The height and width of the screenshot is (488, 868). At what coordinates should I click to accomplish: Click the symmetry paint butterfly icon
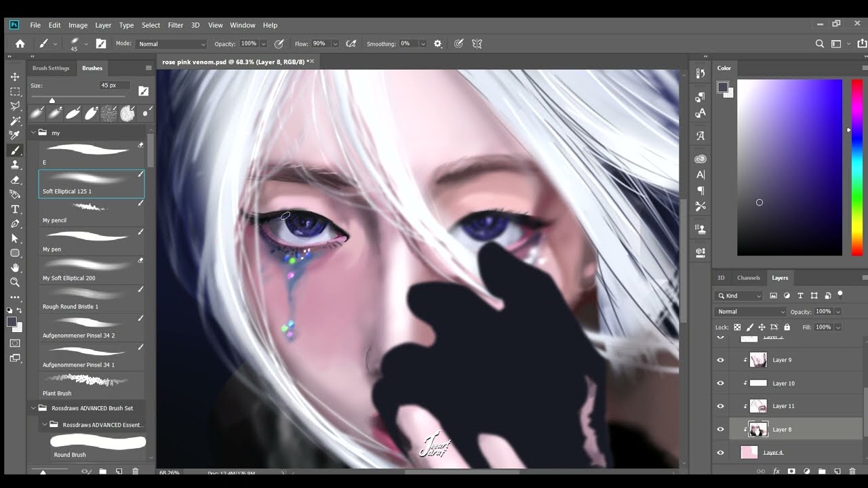coord(477,43)
